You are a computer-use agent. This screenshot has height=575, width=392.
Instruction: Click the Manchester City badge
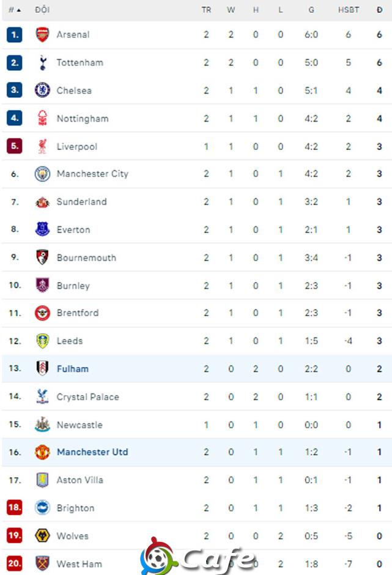[x=42, y=174]
